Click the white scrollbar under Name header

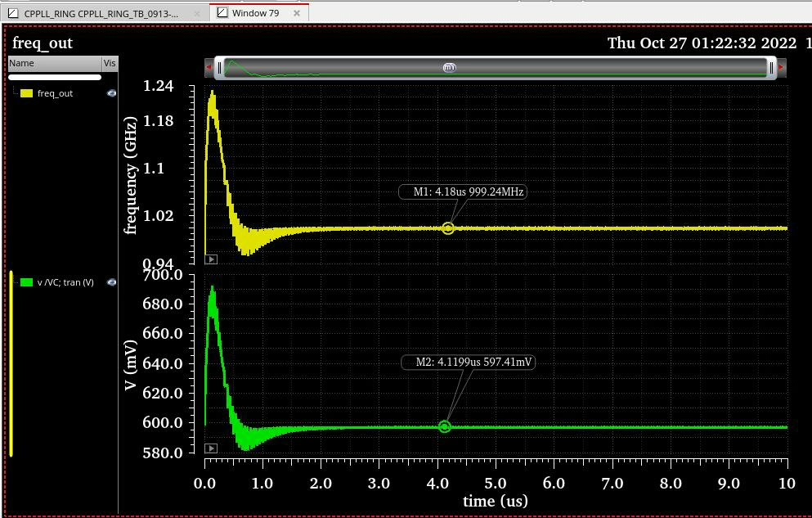tap(55, 77)
